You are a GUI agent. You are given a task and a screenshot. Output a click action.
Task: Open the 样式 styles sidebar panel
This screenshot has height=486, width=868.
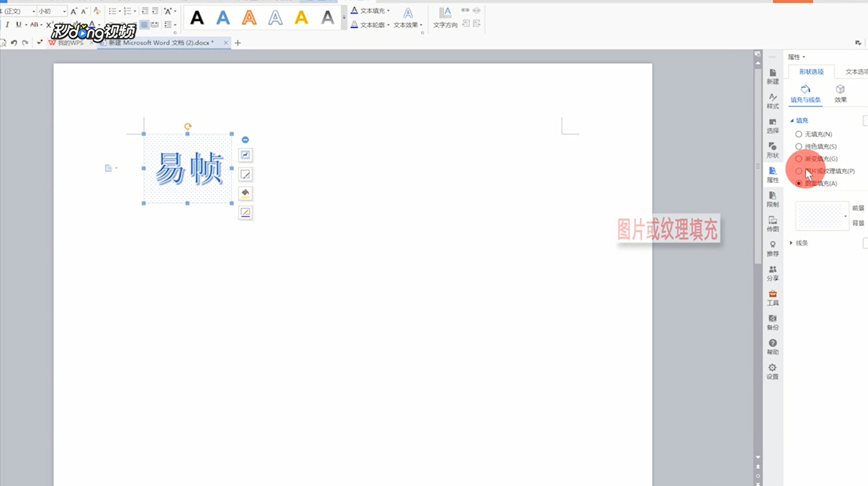772,101
